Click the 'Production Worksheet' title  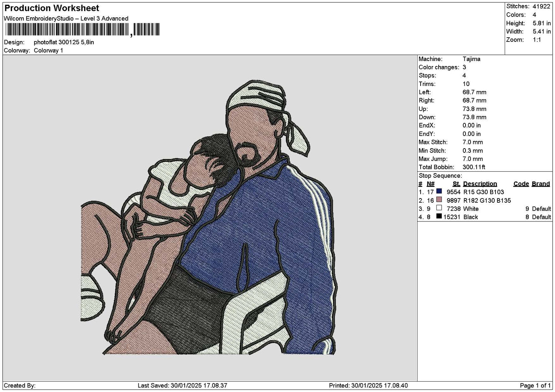[51, 8]
